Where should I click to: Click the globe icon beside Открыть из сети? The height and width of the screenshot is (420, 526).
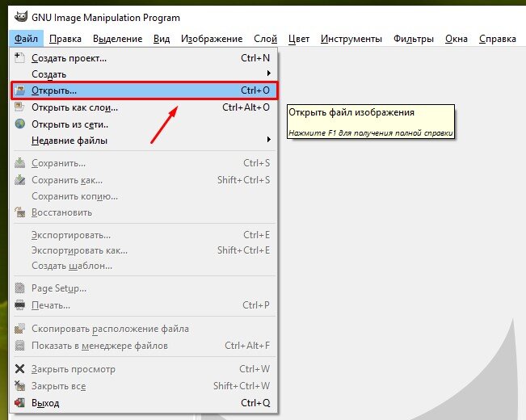(x=19, y=124)
